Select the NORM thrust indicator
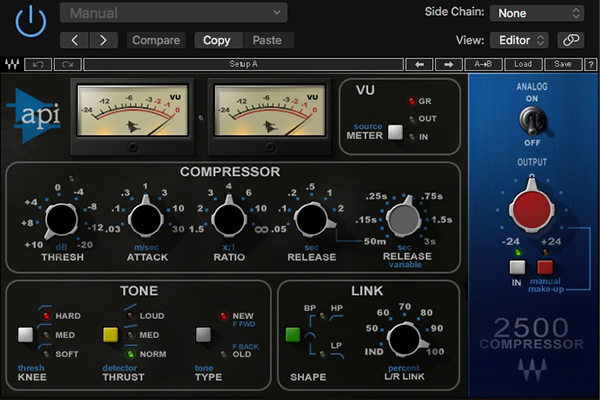The image size is (600, 400). (131, 354)
